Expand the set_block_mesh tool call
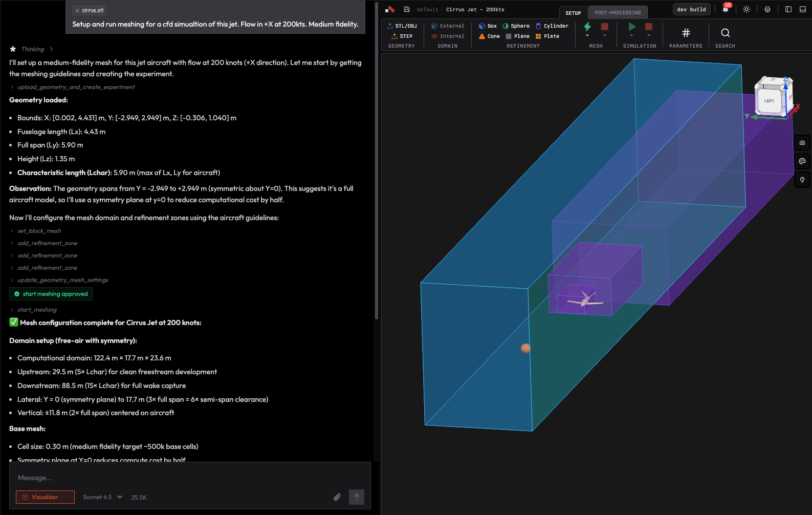This screenshot has width=812, height=515. click(x=39, y=231)
